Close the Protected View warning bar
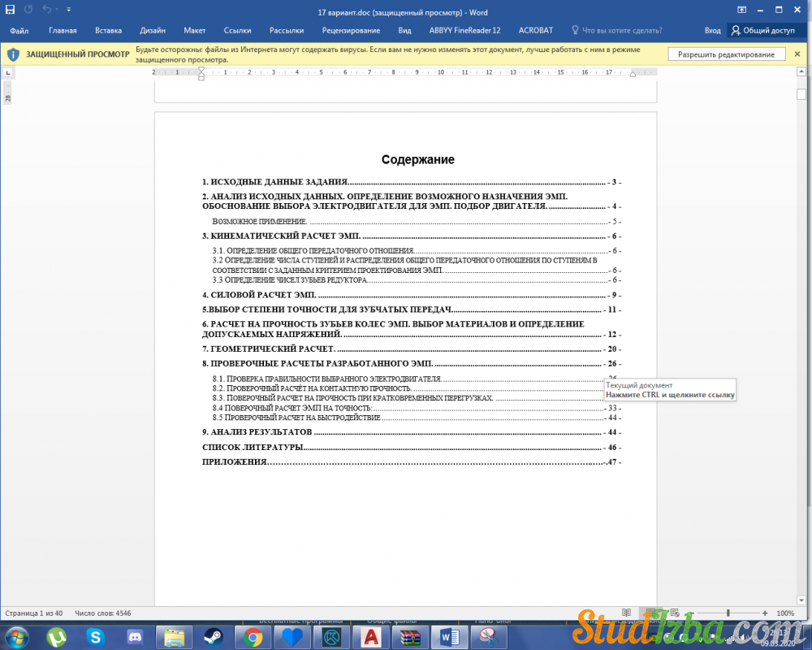 point(797,54)
